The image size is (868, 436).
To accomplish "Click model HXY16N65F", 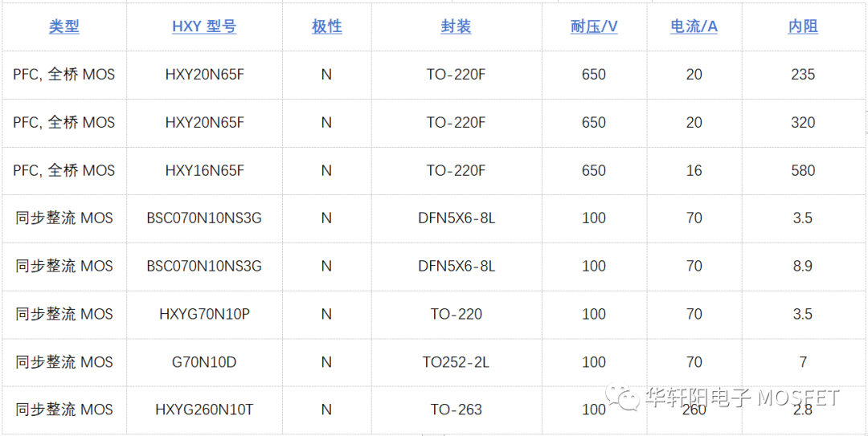I will (x=204, y=170).
